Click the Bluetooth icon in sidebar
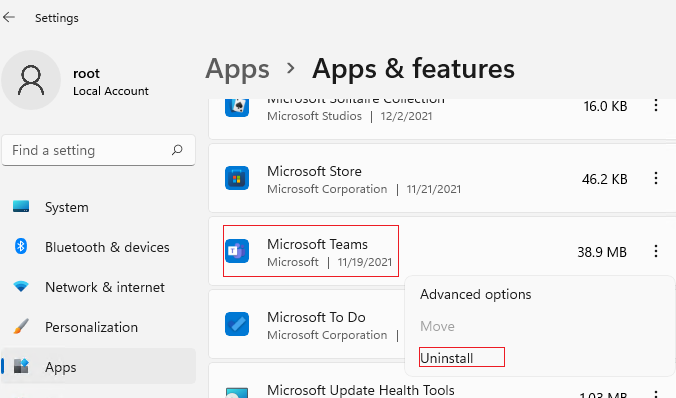 (21, 247)
